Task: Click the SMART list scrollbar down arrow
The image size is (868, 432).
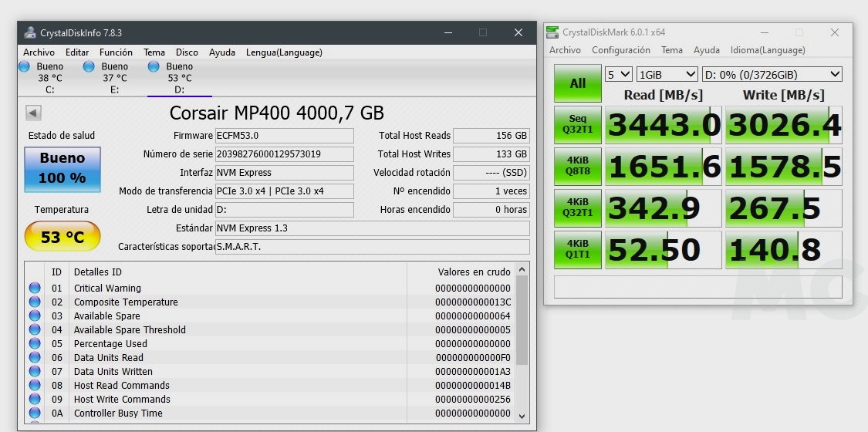Action: 522,415
